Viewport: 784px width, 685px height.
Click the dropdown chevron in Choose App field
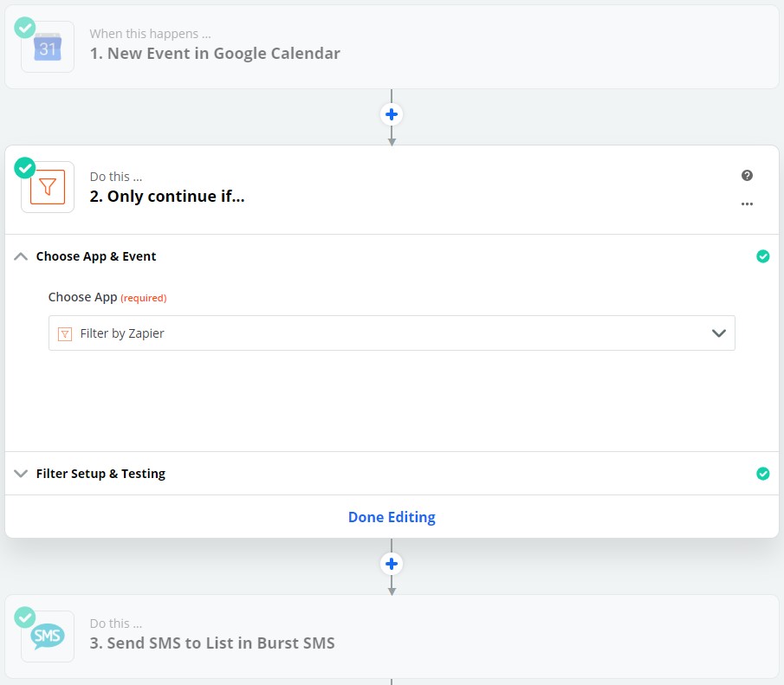click(x=718, y=333)
